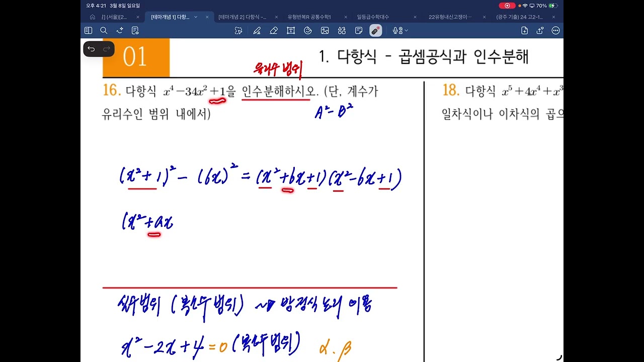644x362 pixels.
Task: Tap the problem number 18
Action: click(x=451, y=91)
